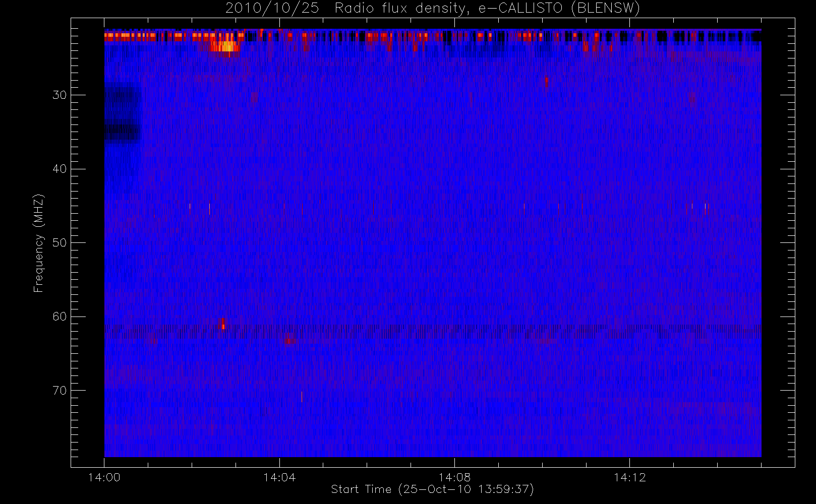Click the 'Start Time (25-Oct-10 13:59:37)' label
Screen dimensions: 816x504
click(x=432, y=489)
